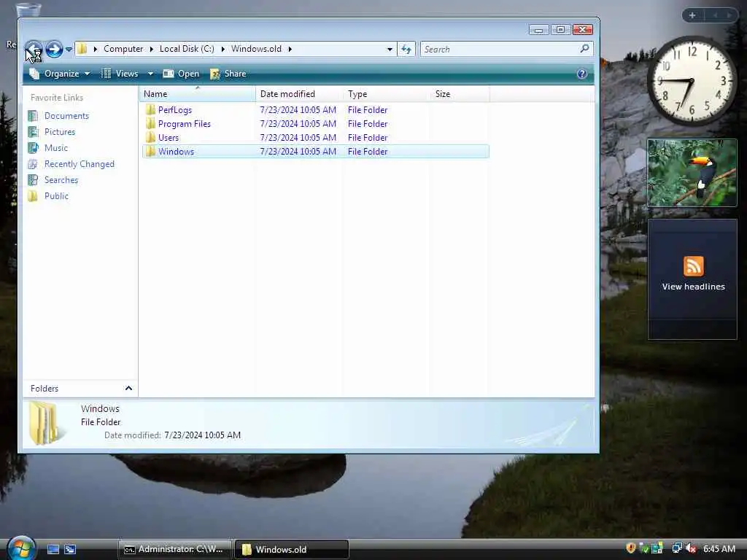747x560 pixels.
Task: Click the security shield tray icon
Action: [x=631, y=548]
